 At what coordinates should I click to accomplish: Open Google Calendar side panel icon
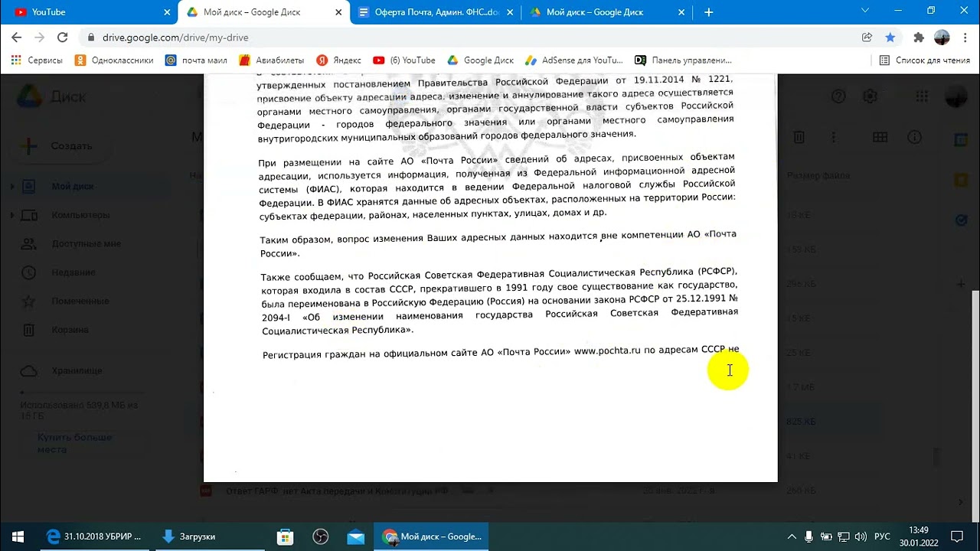[x=961, y=139]
